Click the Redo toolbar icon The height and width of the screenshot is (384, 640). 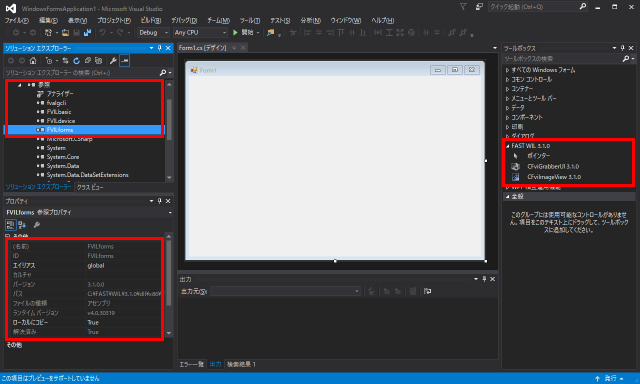coord(120,33)
